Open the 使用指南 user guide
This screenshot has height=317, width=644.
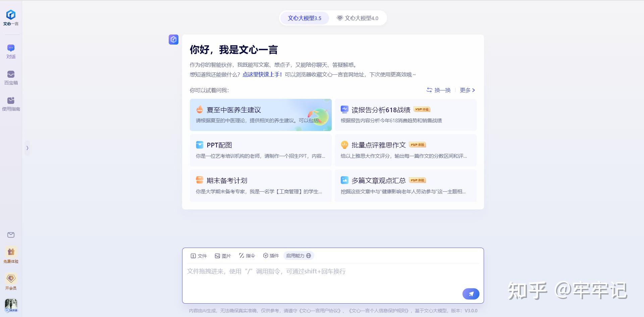tap(11, 103)
